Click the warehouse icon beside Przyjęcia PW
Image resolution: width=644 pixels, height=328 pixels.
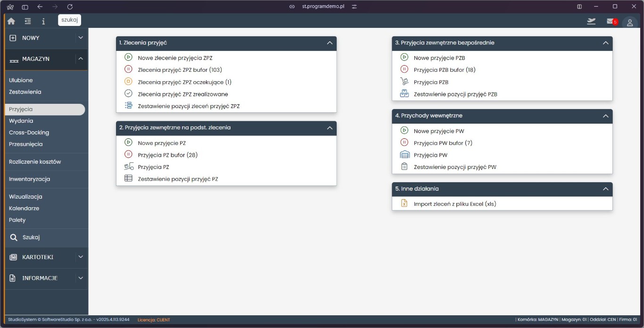pyautogui.click(x=404, y=155)
